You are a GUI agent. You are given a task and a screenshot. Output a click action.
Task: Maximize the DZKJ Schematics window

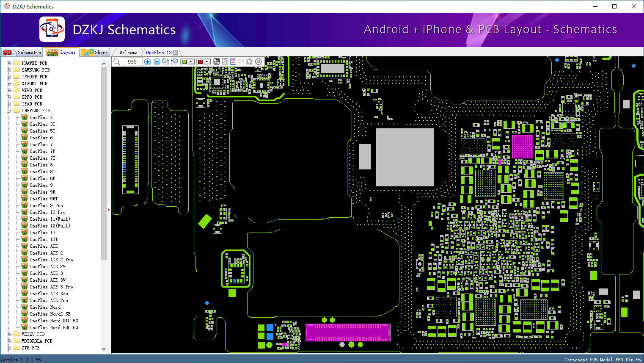click(614, 6)
